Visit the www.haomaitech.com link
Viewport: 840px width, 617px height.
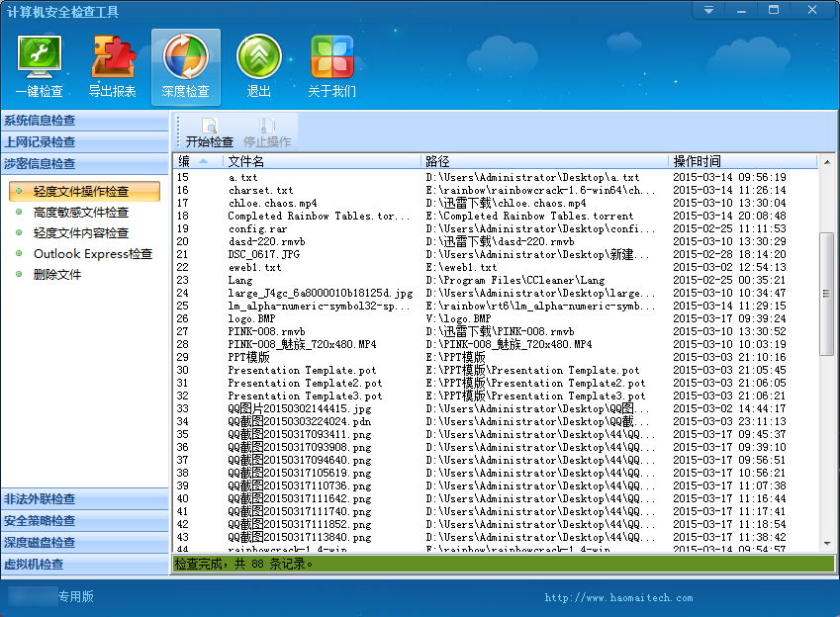618,598
